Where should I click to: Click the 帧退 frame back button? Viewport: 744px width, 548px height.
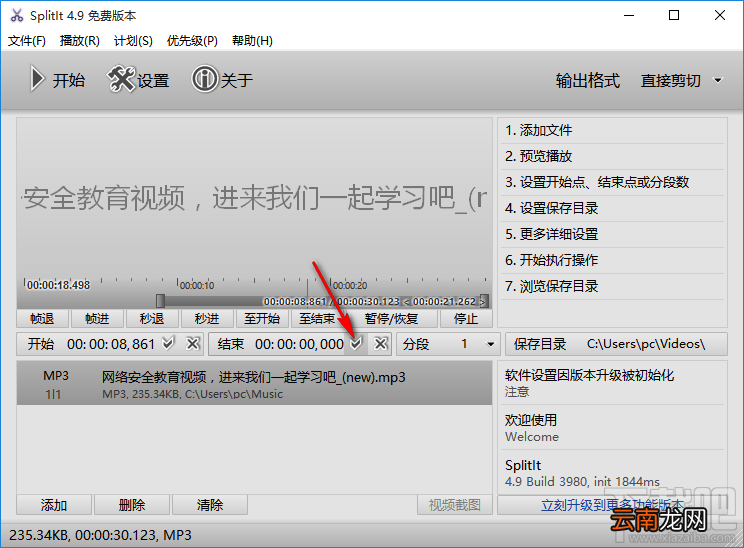[42, 318]
